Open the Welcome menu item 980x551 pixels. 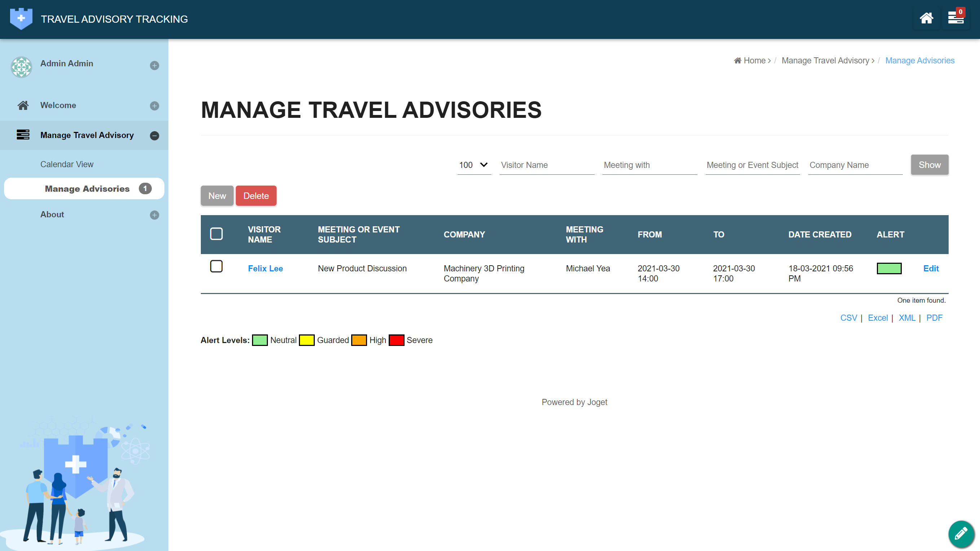pyautogui.click(x=58, y=105)
